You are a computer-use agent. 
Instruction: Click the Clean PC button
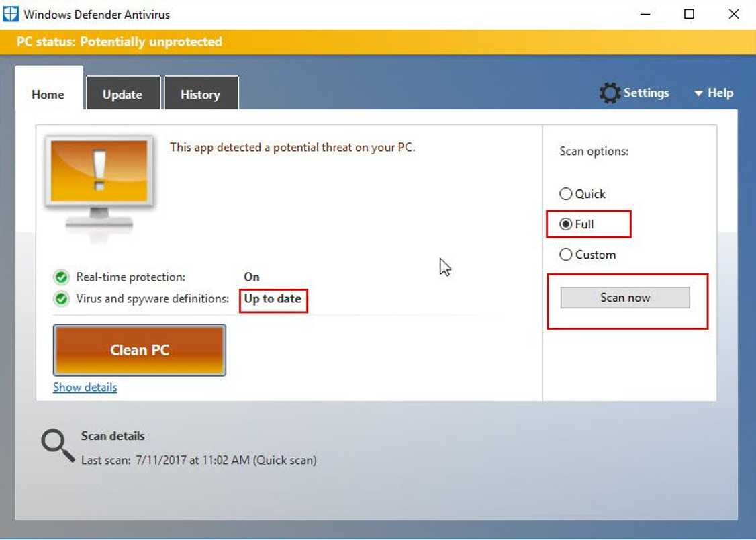(x=140, y=350)
